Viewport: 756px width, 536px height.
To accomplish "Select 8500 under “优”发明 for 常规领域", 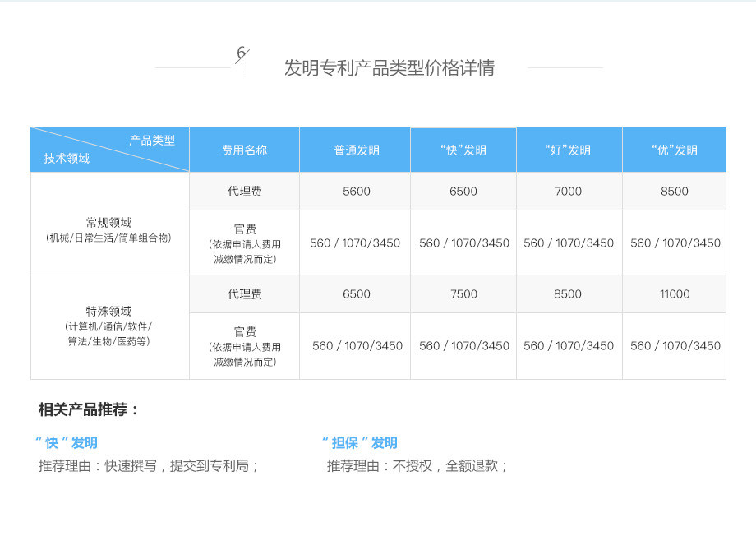I will tap(675, 192).
